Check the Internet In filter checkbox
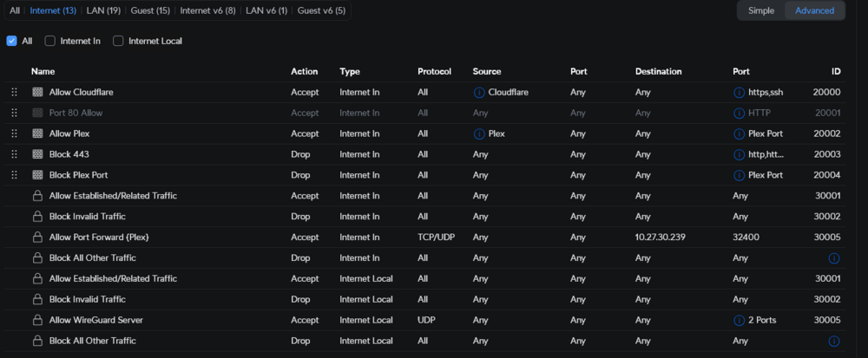The height and width of the screenshot is (358, 868). coord(49,41)
